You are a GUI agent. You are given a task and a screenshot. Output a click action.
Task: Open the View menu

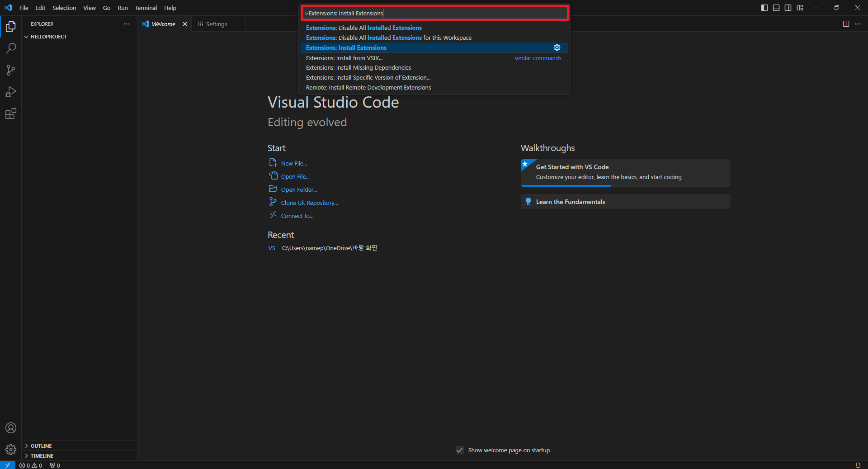tap(90, 8)
